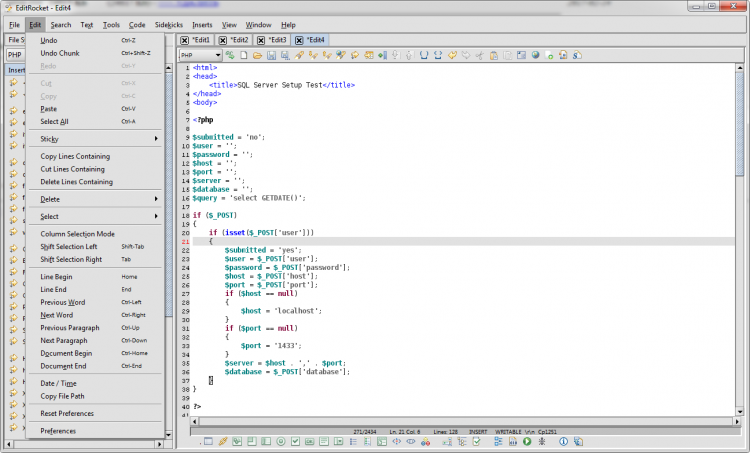Close the Edit3 tab using its X icon
This screenshot has height=453, width=750.
pos(260,40)
